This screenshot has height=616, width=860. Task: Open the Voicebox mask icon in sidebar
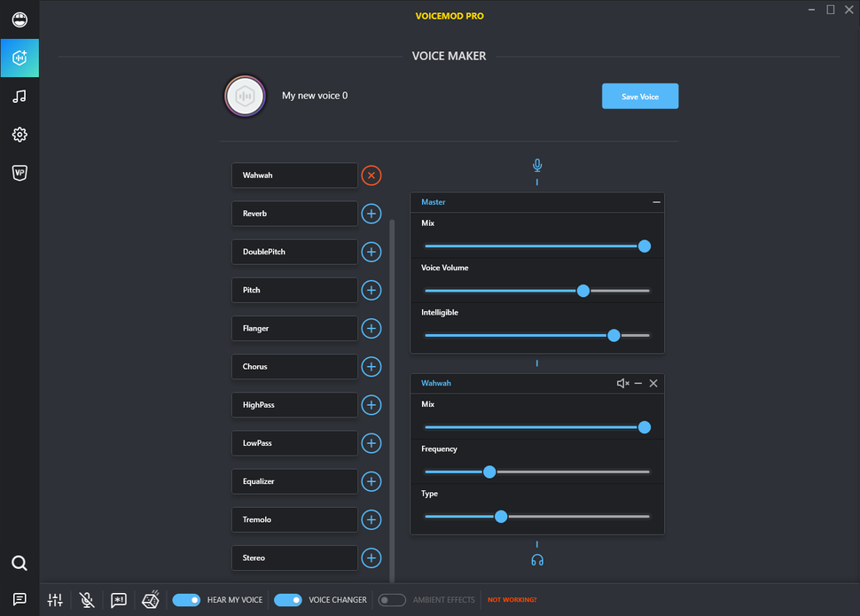(20, 19)
